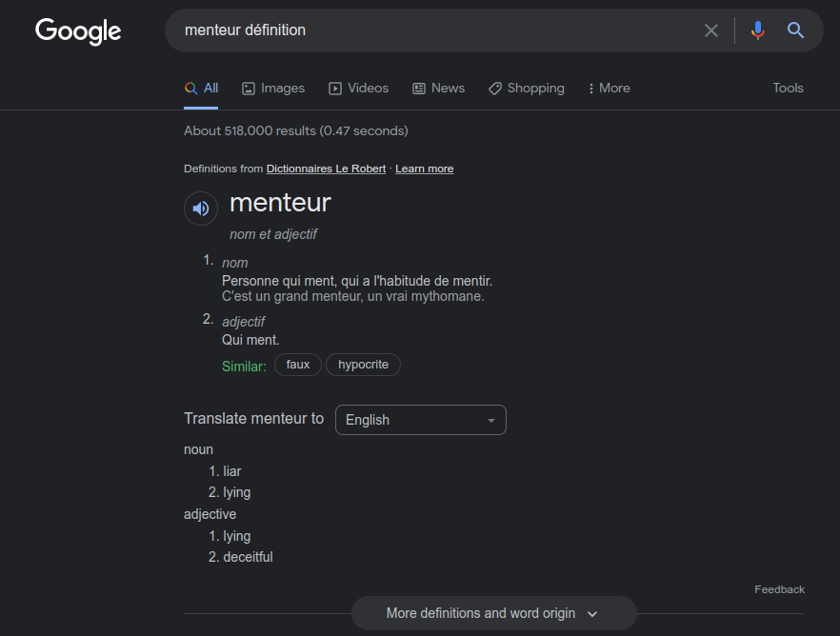Open the Images tab
This screenshot has height=636, width=840.
pos(273,89)
